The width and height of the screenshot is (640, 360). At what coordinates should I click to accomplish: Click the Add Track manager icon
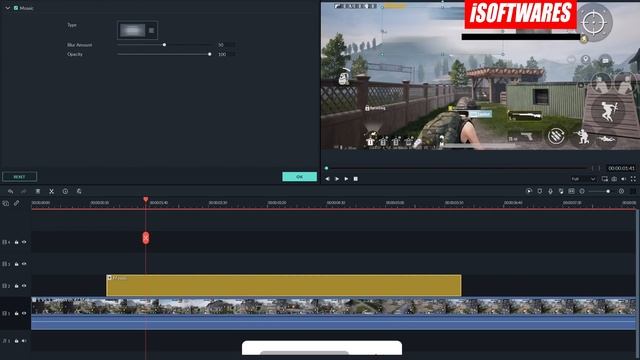(x=6, y=203)
